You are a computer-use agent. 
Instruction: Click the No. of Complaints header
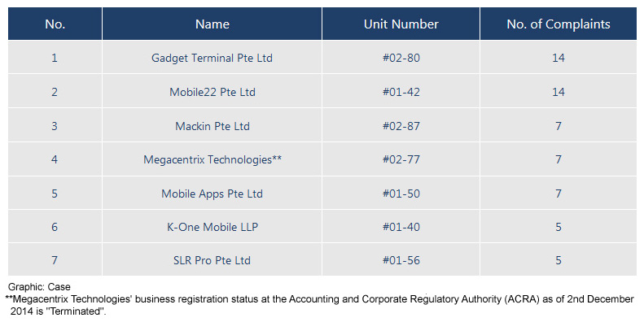(x=559, y=24)
